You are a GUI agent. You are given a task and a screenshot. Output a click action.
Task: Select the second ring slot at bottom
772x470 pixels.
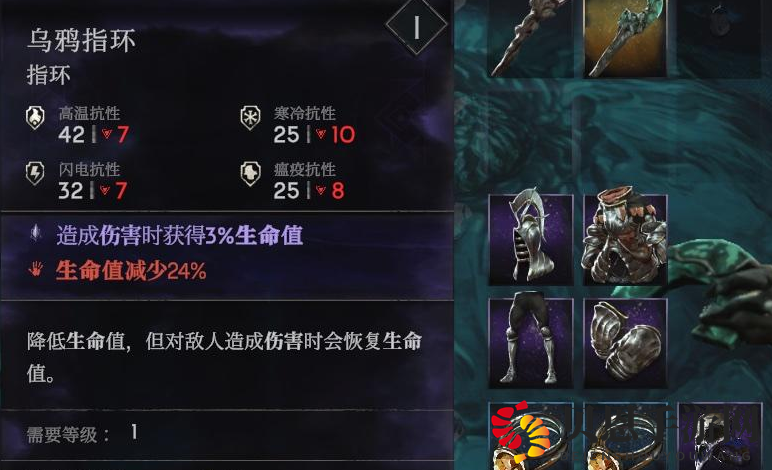[625, 436]
